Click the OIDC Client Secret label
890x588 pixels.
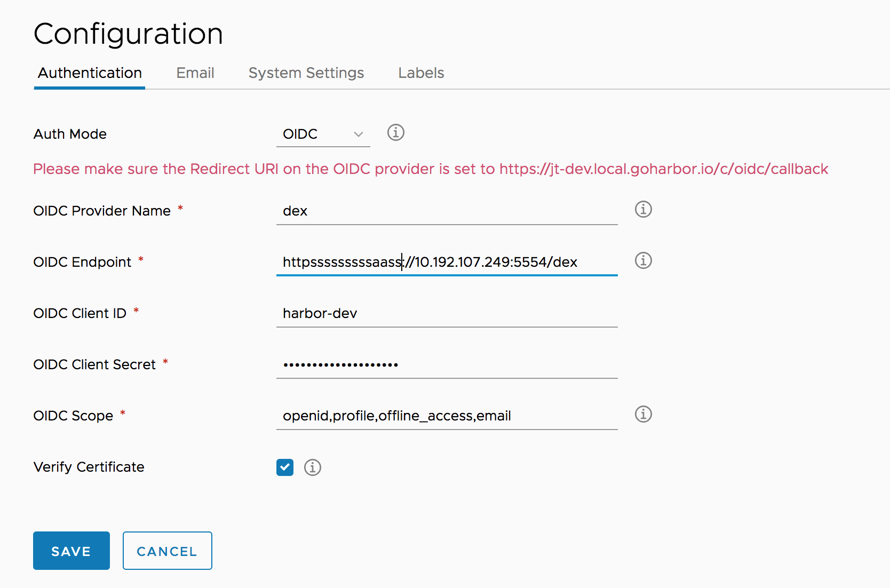click(x=94, y=364)
